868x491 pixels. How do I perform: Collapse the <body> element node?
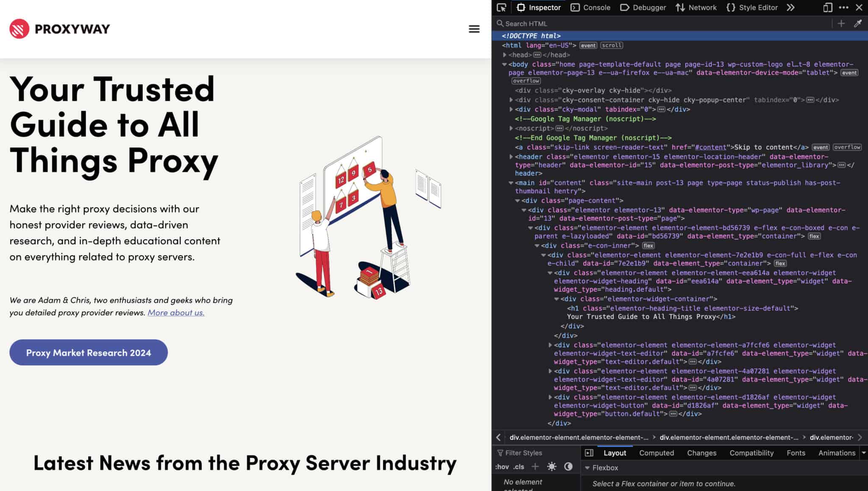coord(504,64)
